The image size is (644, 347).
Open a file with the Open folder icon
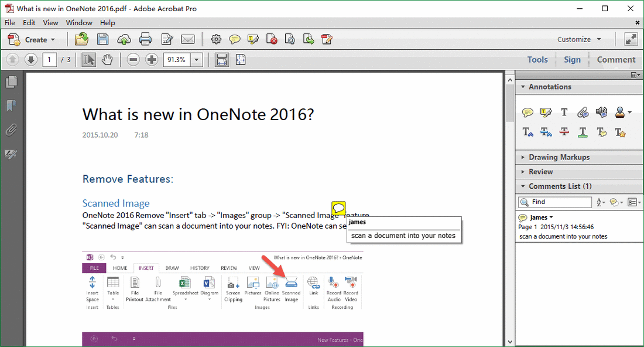click(x=81, y=39)
